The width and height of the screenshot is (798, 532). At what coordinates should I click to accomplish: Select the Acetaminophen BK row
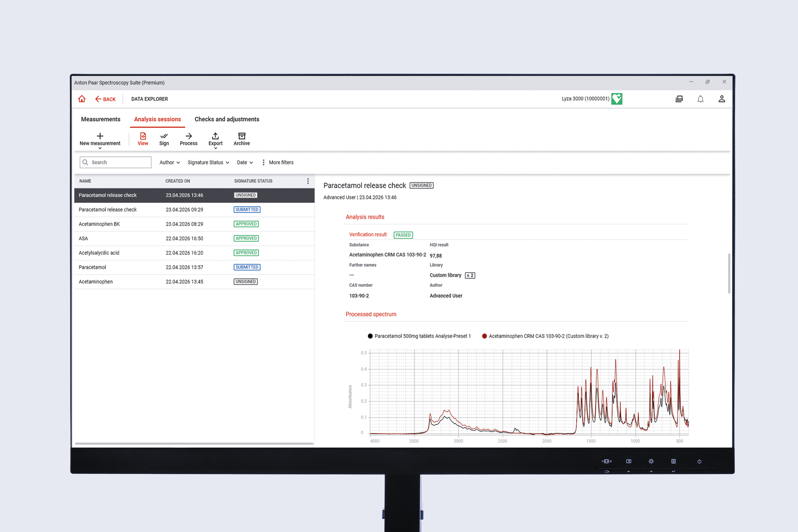pyautogui.click(x=195, y=224)
